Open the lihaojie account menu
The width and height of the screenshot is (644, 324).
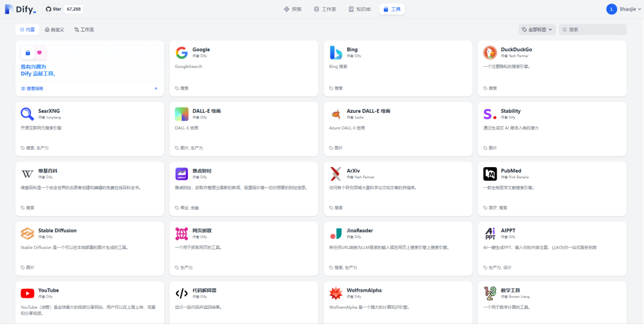(x=624, y=9)
